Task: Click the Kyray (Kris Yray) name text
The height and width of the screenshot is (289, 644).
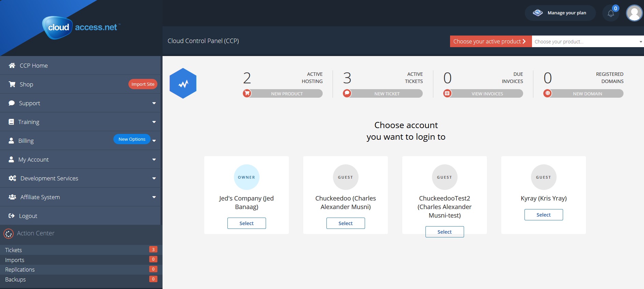Action: 544,198
